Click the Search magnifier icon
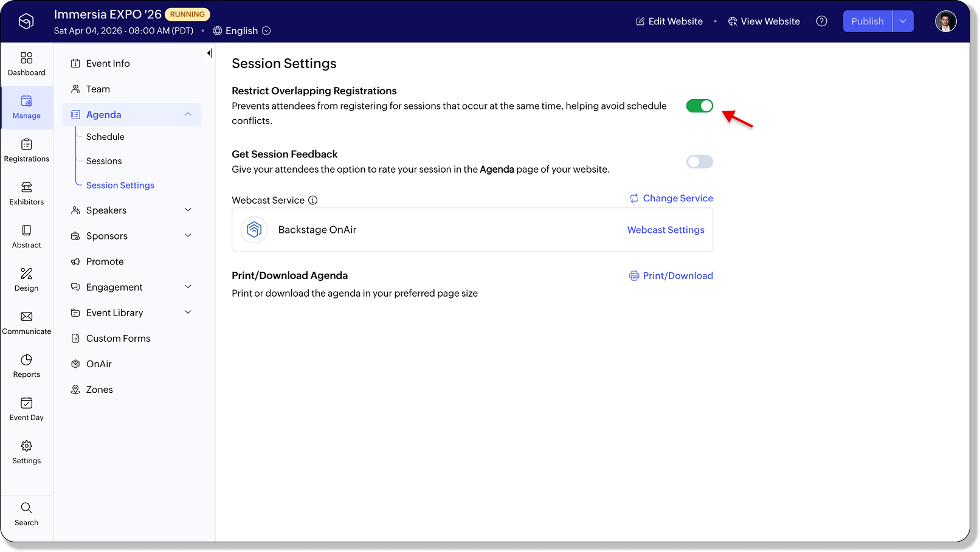 pyautogui.click(x=26, y=508)
